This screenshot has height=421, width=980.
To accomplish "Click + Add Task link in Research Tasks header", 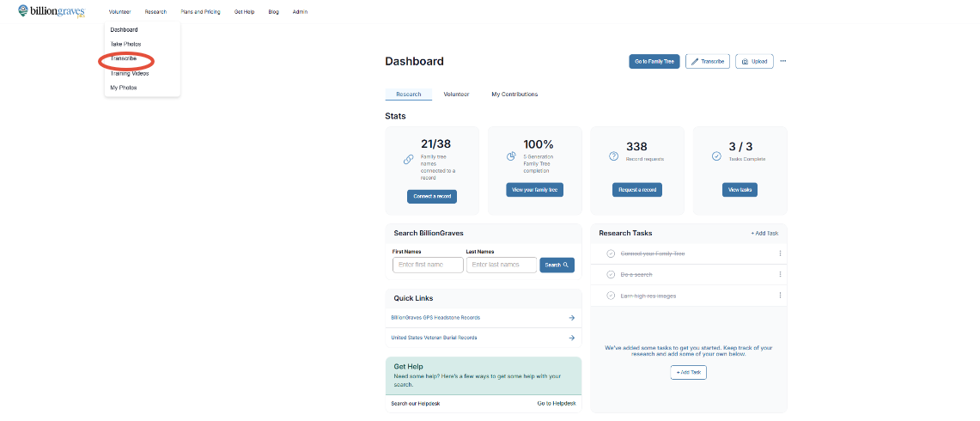I will [x=764, y=234].
